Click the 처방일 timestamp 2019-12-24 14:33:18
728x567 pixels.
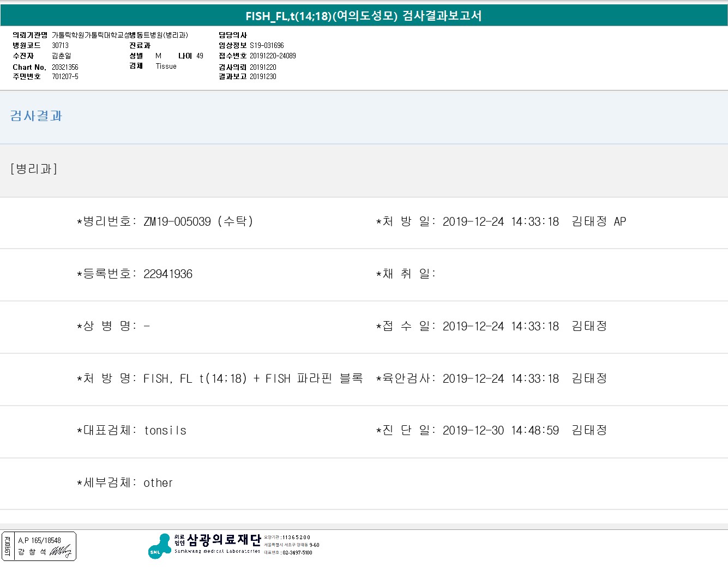point(501,221)
